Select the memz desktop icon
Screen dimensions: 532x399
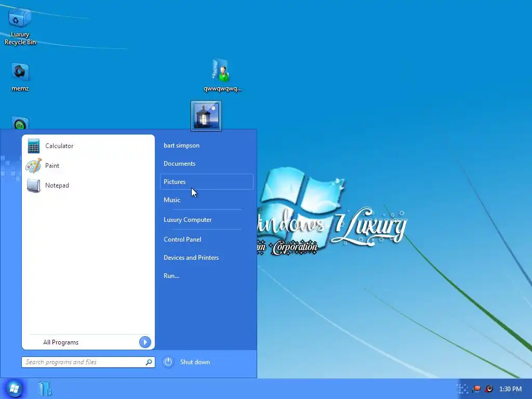(20, 77)
